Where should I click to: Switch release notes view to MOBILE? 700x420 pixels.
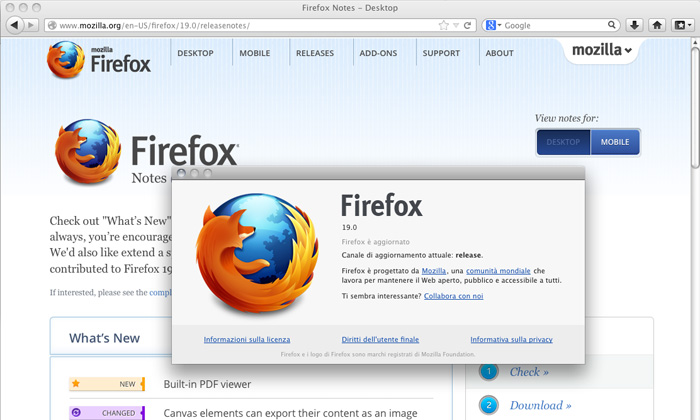(x=615, y=142)
